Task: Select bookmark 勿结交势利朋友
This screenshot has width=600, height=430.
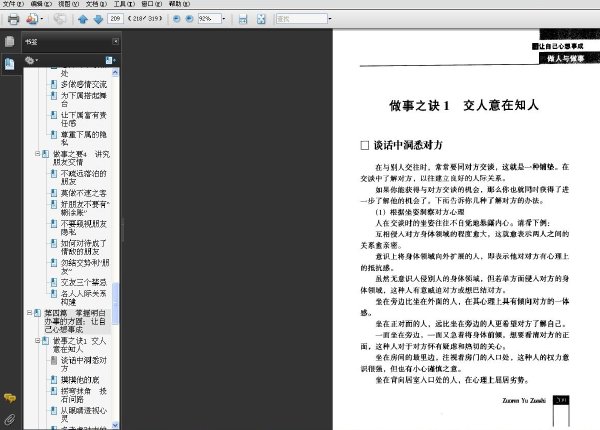Action: pos(85,267)
